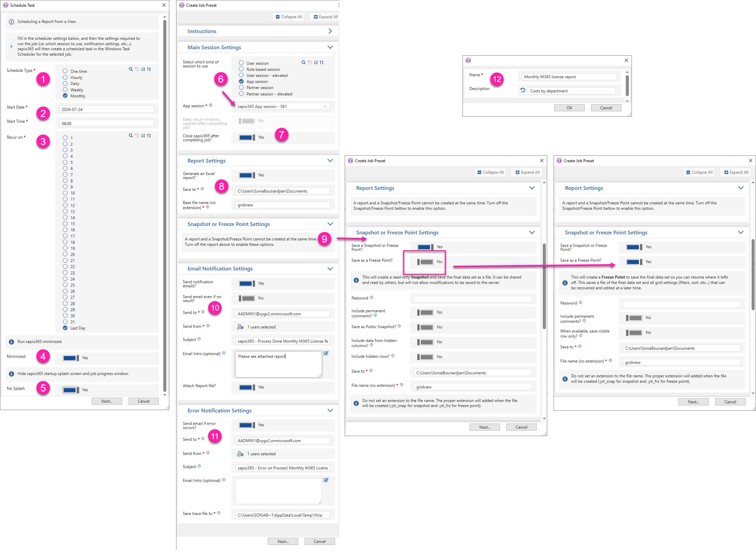Click edit icon beside Email Notification intro box

point(326,353)
